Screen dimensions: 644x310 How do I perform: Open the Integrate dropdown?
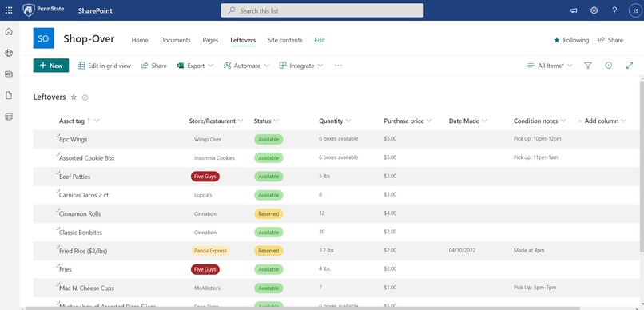tap(301, 66)
